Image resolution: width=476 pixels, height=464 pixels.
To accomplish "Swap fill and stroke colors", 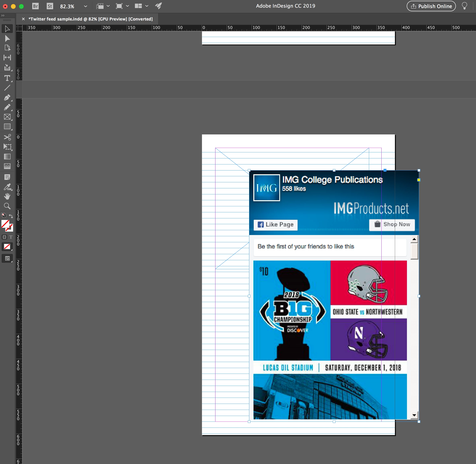I will tap(11, 216).
